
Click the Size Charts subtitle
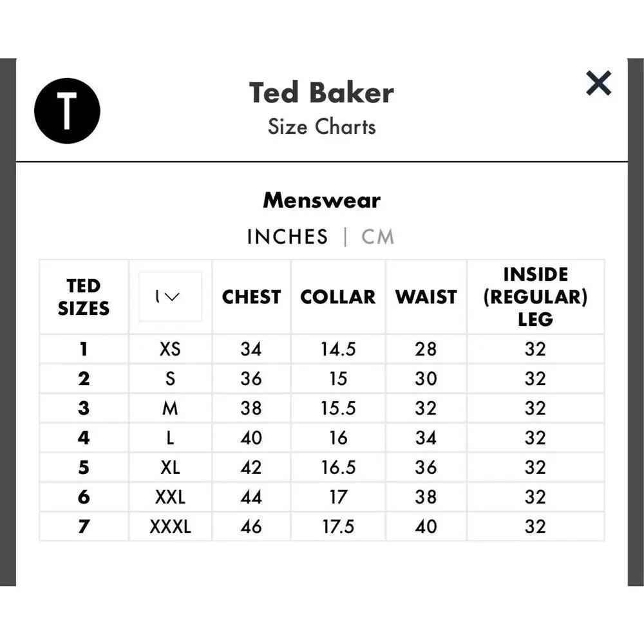[x=321, y=126]
